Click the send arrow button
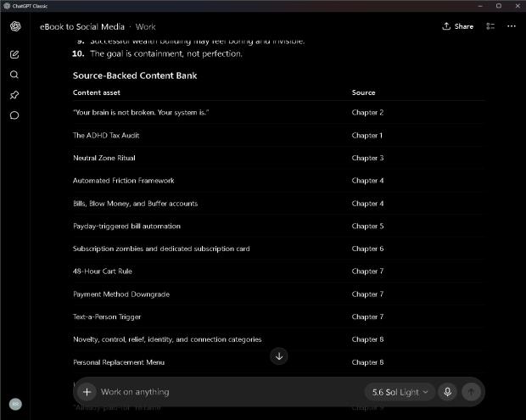This screenshot has height=420, width=526. click(x=471, y=392)
